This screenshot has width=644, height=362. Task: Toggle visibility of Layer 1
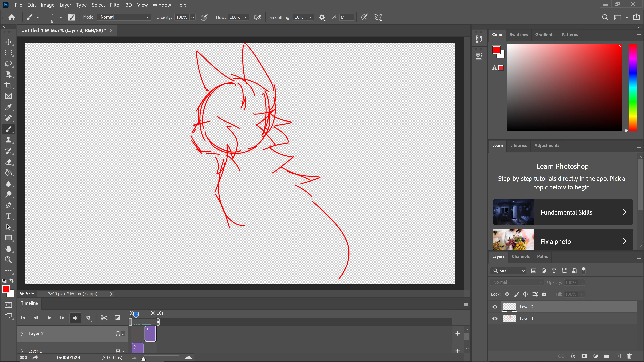point(495,319)
